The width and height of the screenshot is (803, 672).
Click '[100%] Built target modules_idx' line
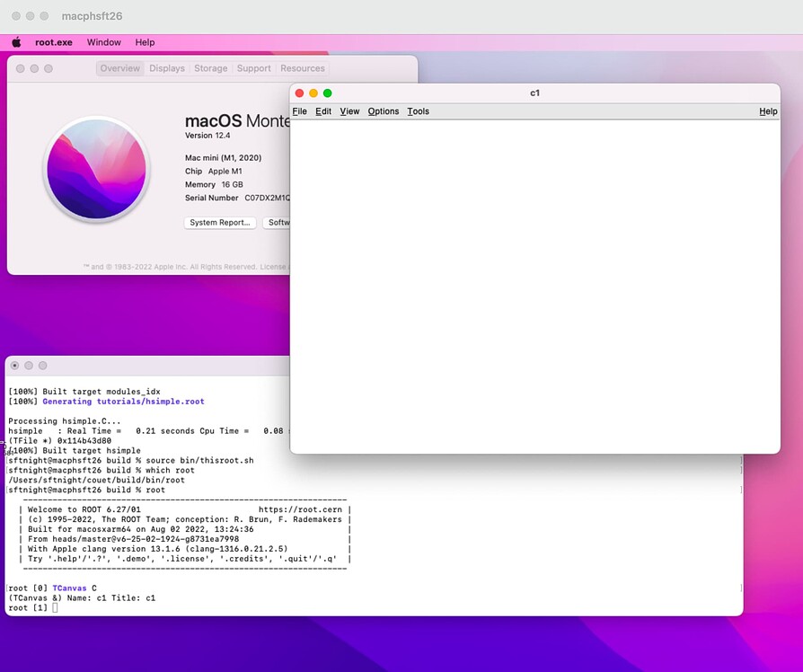[x=84, y=392]
